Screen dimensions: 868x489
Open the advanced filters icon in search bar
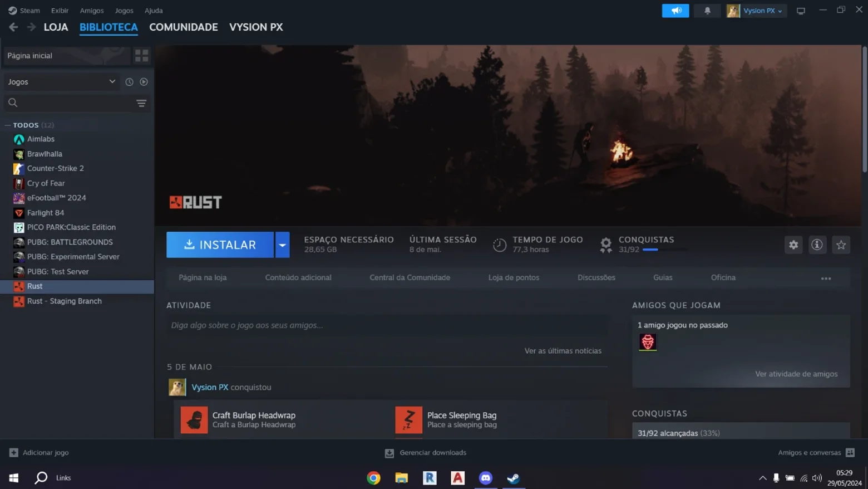point(141,103)
